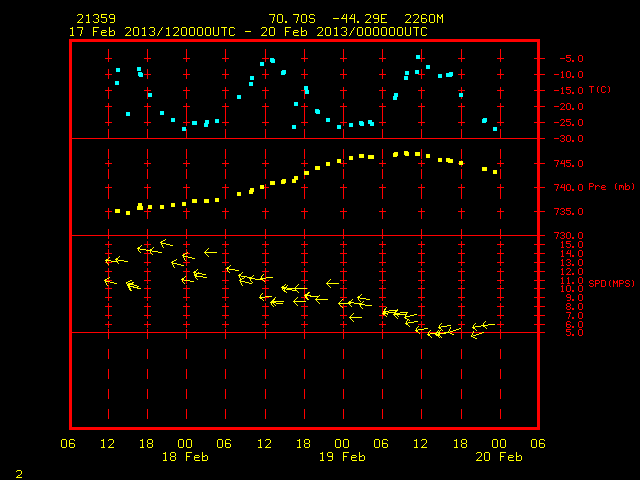Click the 5.0 wind speed tick value
640x480 pixels.
(574, 333)
